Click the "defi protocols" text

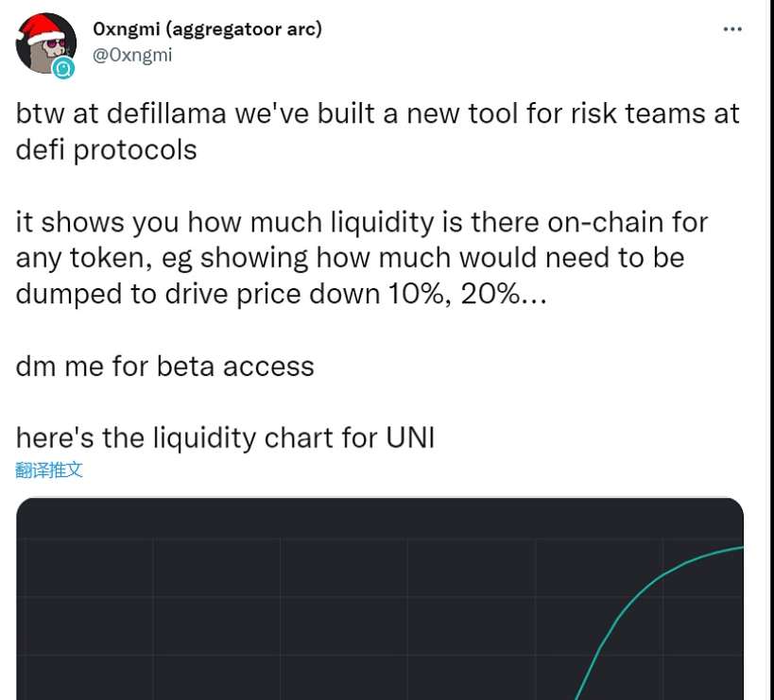107,149
